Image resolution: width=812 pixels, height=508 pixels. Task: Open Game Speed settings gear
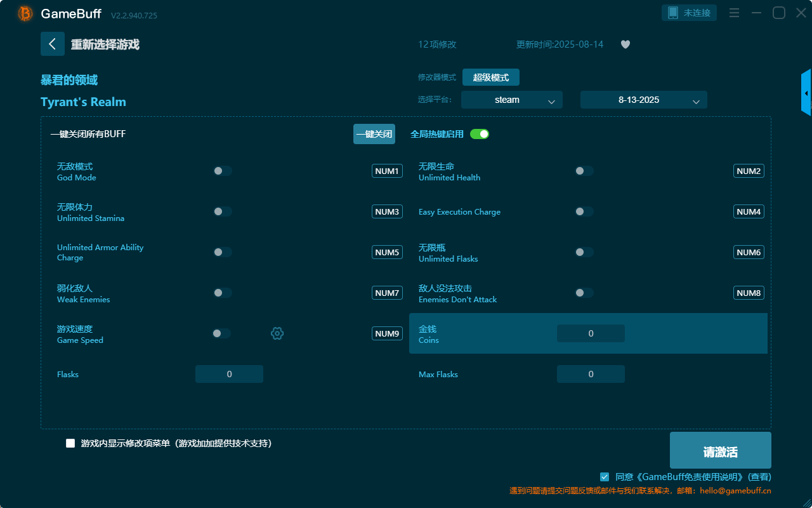[277, 333]
